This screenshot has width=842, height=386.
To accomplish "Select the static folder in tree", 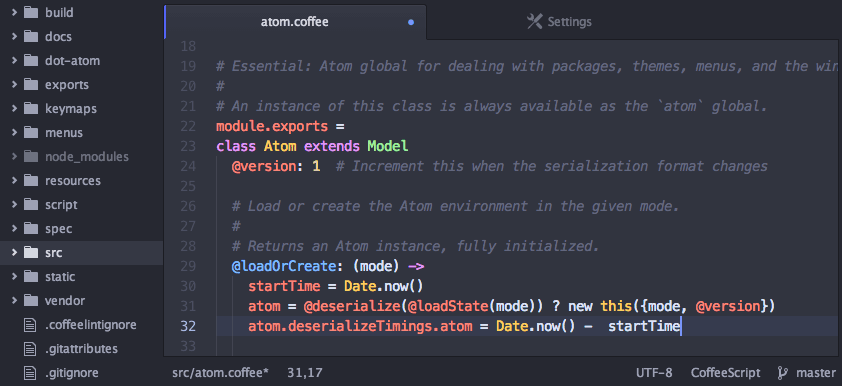I will [81, 277].
